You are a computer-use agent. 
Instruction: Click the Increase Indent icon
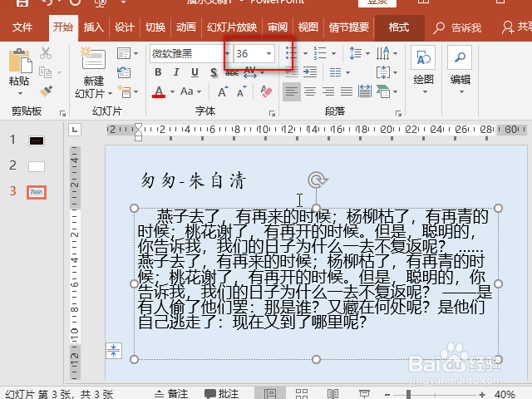(310, 72)
